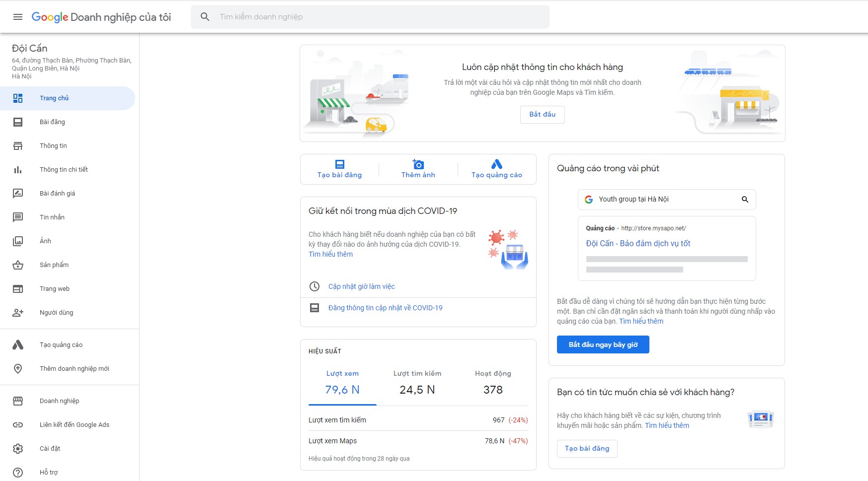Open Cài đặt in sidebar
Image resolution: width=868 pixels, height=481 pixels.
(68, 449)
